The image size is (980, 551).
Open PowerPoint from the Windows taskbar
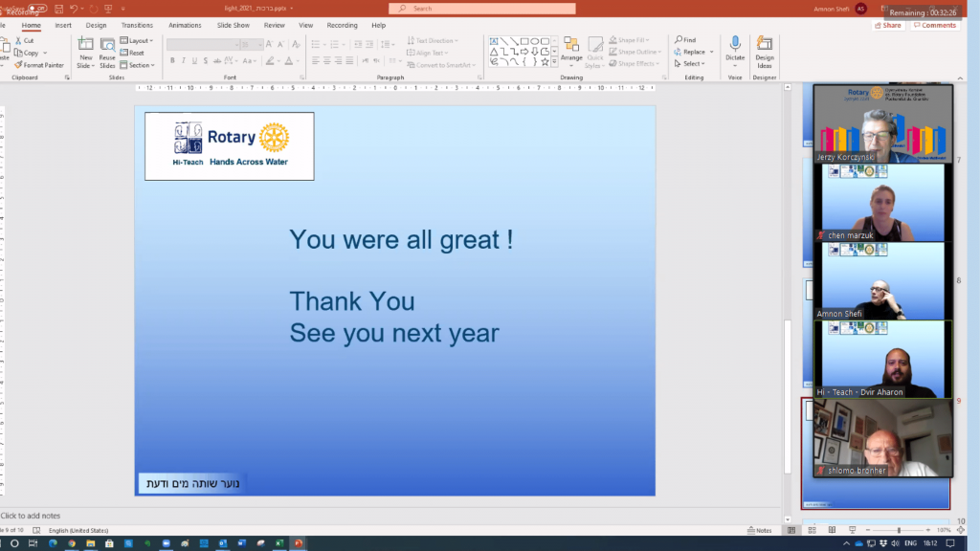click(299, 542)
